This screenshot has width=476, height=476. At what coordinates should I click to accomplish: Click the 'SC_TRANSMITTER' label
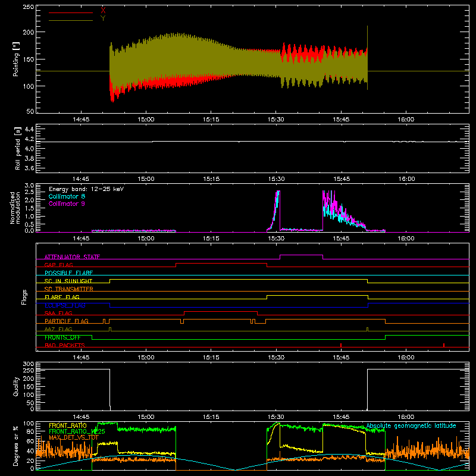[x=69, y=289]
